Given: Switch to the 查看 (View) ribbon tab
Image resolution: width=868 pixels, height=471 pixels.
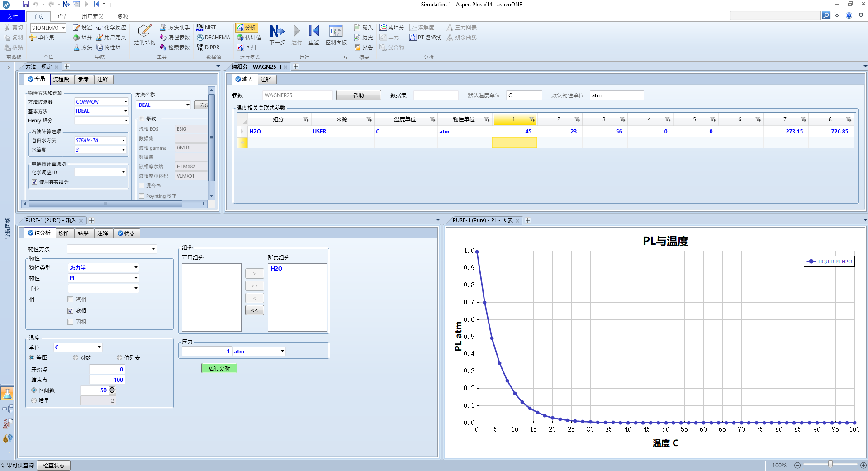Looking at the screenshot, I should [x=63, y=16].
